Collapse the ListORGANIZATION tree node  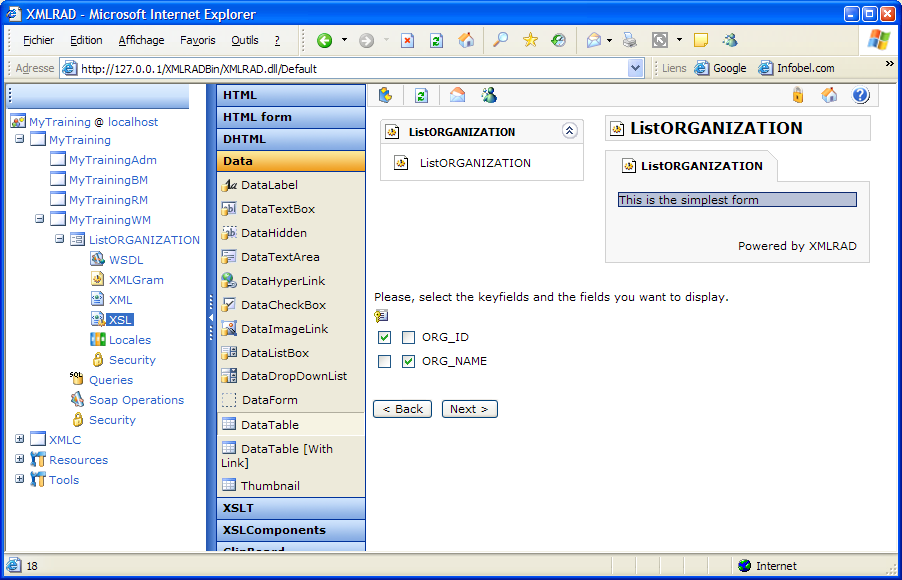pyautogui.click(x=60, y=240)
